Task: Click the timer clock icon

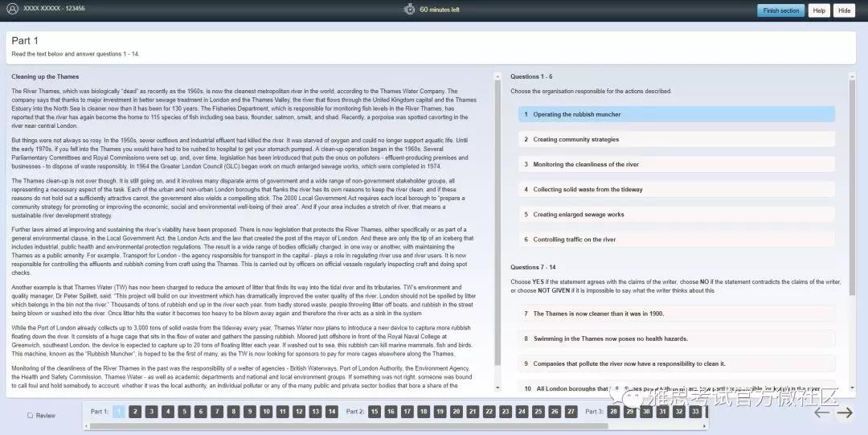Action: coord(409,9)
